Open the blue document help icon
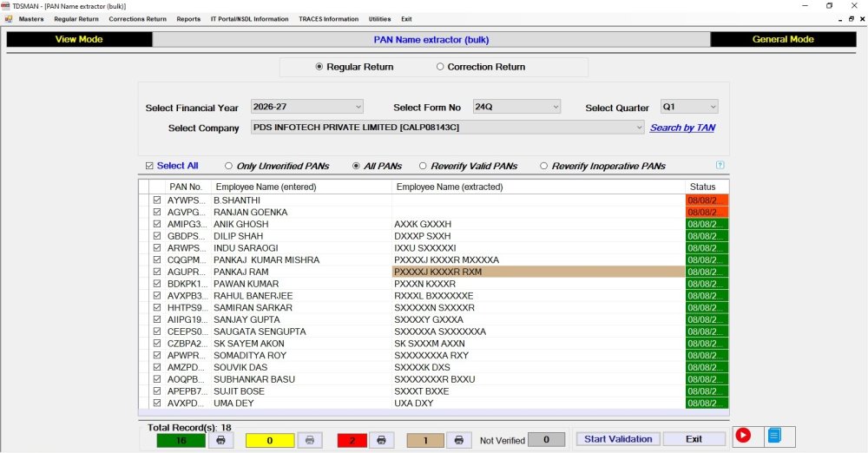This screenshot has width=868, height=453. pos(774,436)
